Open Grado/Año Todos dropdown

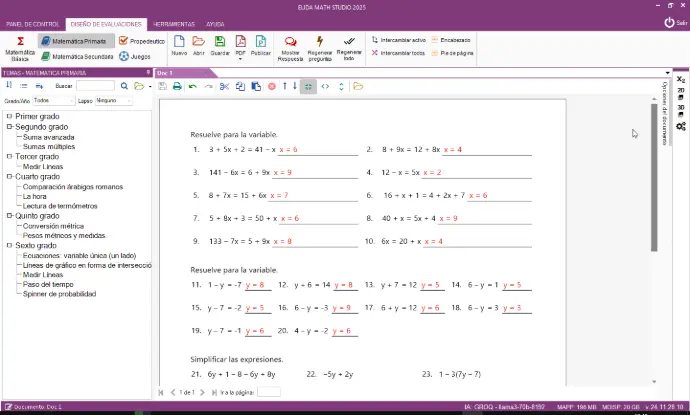[x=54, y=101]
